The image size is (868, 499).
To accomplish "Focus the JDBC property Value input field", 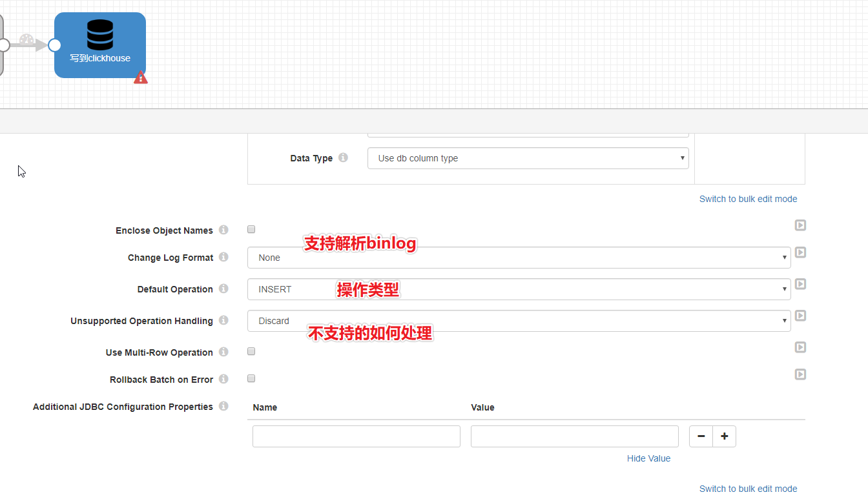I will [575, 436].
